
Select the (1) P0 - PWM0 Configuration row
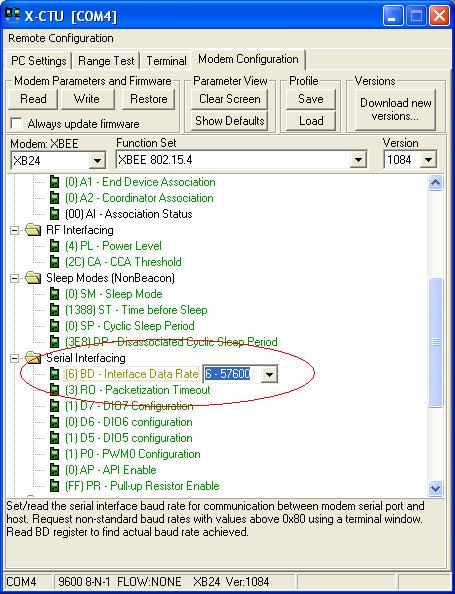(x=133, y=454)
